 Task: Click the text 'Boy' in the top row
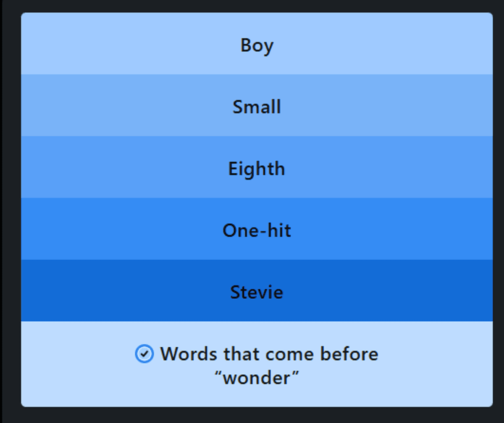(x=257, y=45)
